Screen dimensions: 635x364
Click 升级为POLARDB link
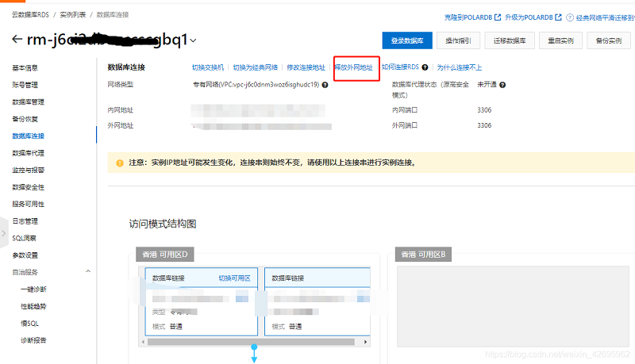(529, 17)
